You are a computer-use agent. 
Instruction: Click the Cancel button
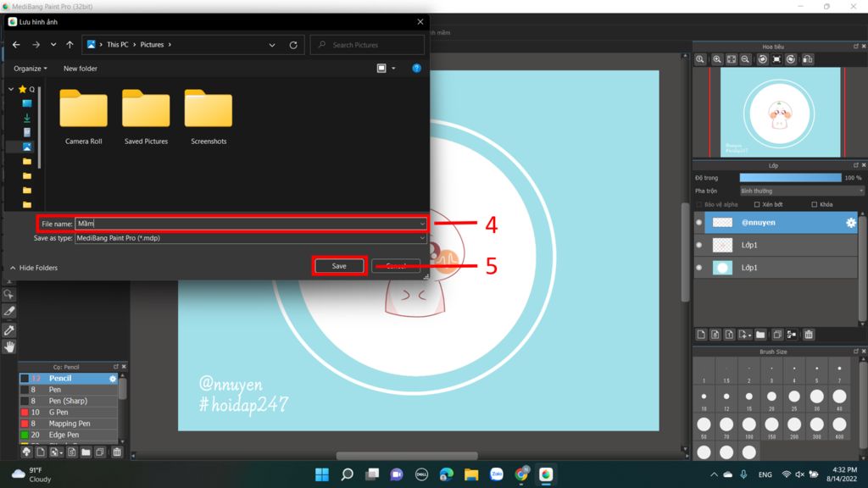396,266
